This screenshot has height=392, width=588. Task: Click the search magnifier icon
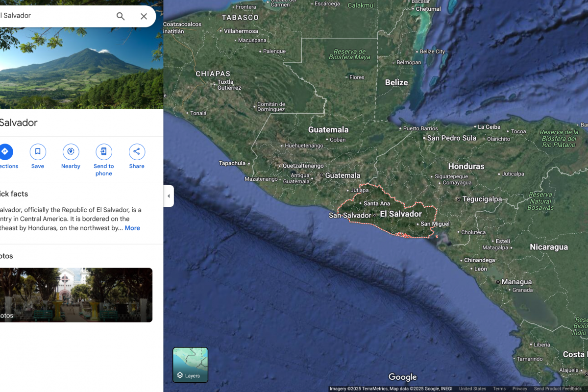click(x=121, y=16)
